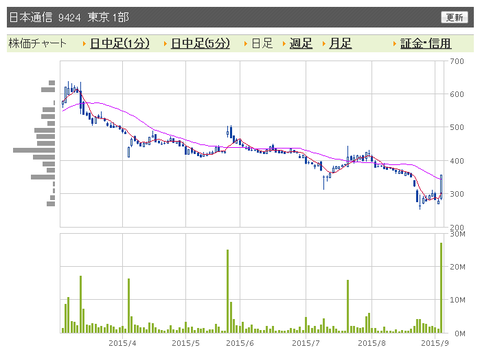Screen dimensions: 480x361
Task: Click the 700 price axis label
Action: [457, 61]
